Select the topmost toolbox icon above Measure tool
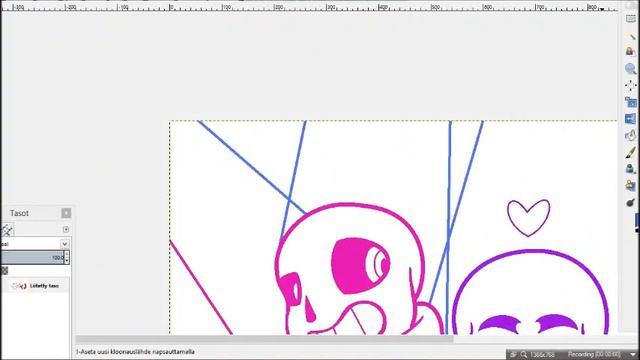 click(x=631, y=19)
